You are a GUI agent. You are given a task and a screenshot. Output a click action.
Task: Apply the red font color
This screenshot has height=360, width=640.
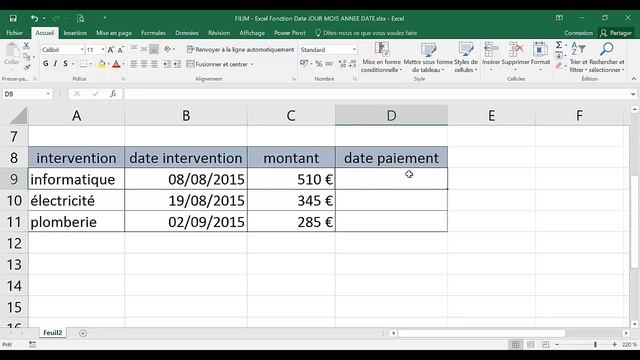[x=116, y=64]
